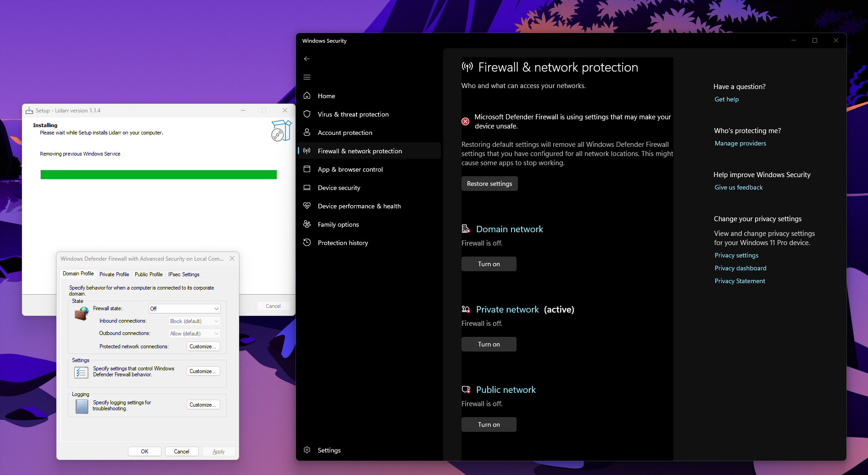Open the Privacy dashboard link

[x=740, y=268]
